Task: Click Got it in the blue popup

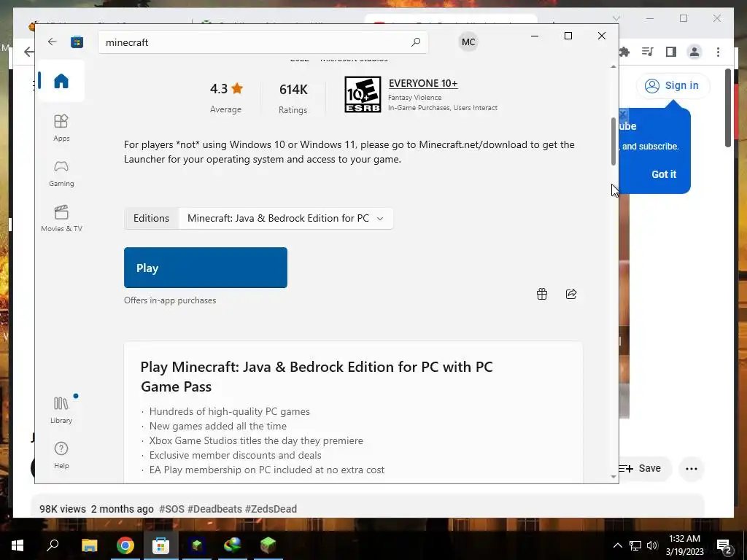Action: (664, 174)
